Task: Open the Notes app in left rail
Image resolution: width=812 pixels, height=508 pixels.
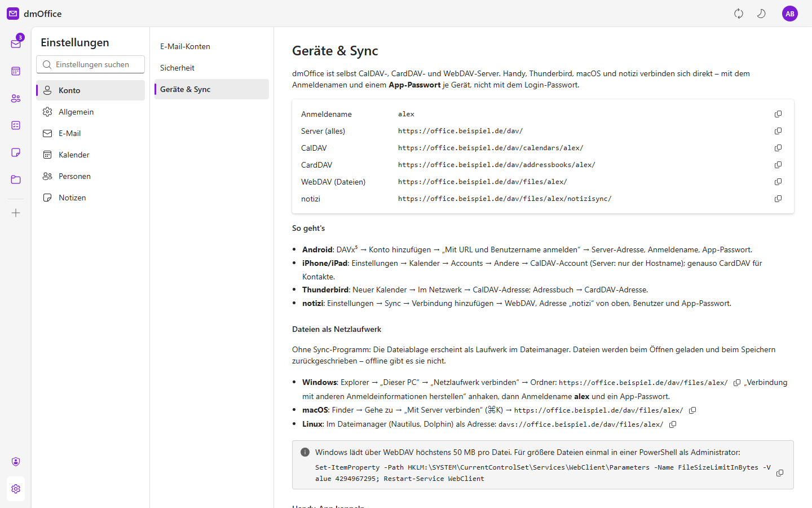Action: click(16, 152)
